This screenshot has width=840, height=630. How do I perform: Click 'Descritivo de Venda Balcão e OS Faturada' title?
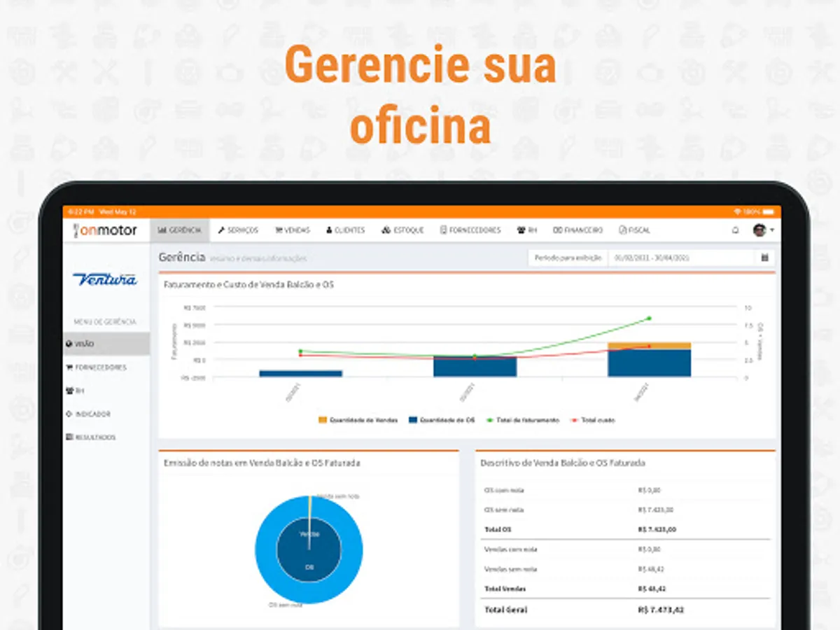tap(563, 463)
